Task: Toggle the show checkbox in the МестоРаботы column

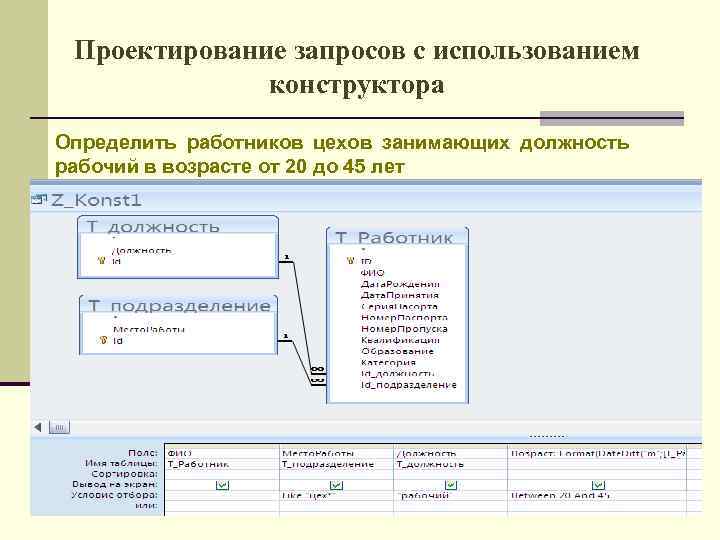Action: [337, 484]
